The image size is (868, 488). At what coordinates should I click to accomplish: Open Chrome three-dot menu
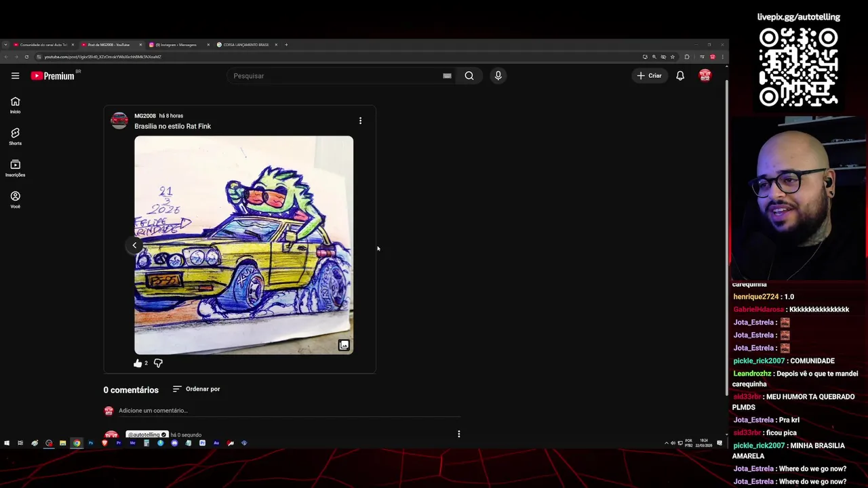723,57
